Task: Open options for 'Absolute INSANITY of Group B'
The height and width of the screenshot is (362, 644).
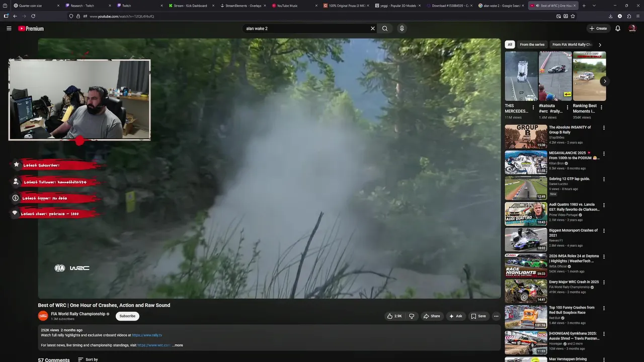Action: tap(604, 128)
